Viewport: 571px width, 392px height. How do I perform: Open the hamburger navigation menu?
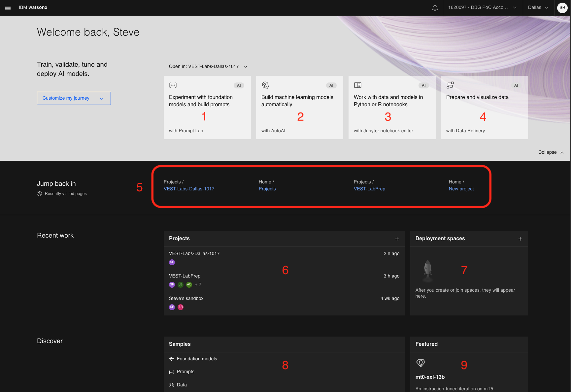8,8
